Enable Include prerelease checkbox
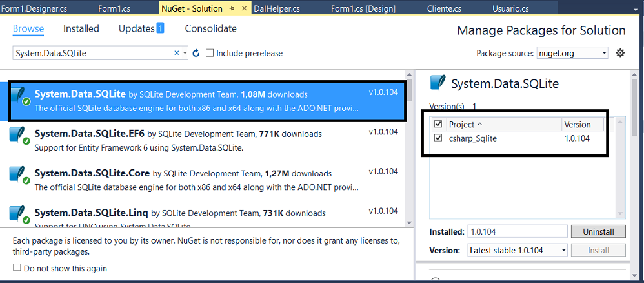The height and width of the screenshot is (283, 644). 210,53
